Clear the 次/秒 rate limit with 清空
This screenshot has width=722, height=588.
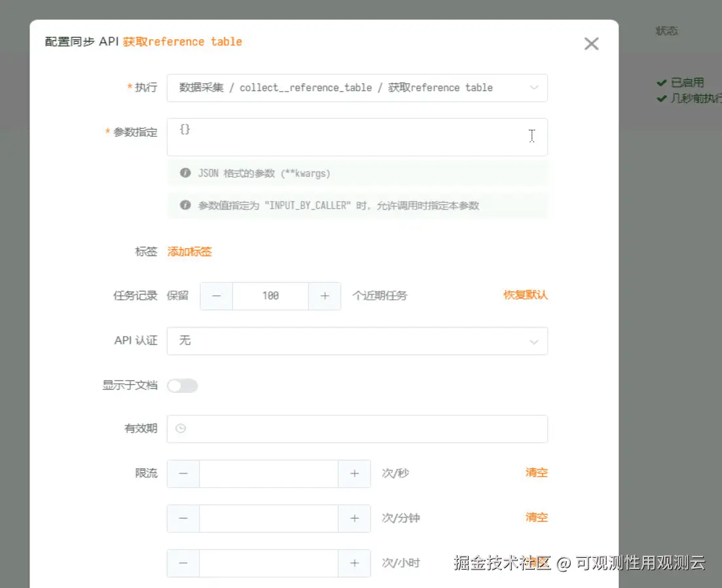tap(537, 472)
